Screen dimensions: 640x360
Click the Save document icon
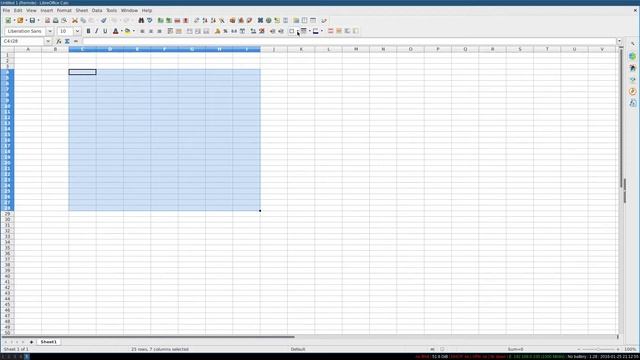pos(32,20)
